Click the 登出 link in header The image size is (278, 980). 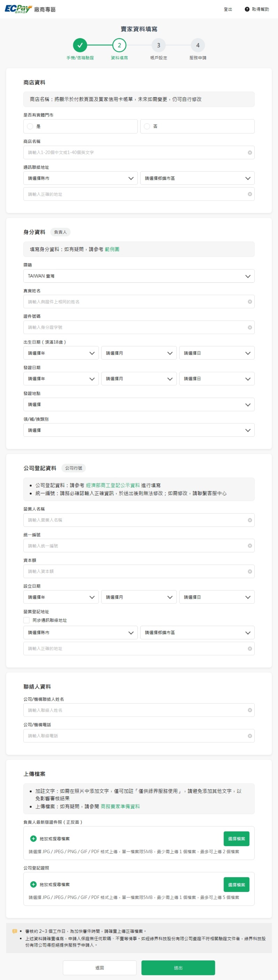tap(228, 9)
